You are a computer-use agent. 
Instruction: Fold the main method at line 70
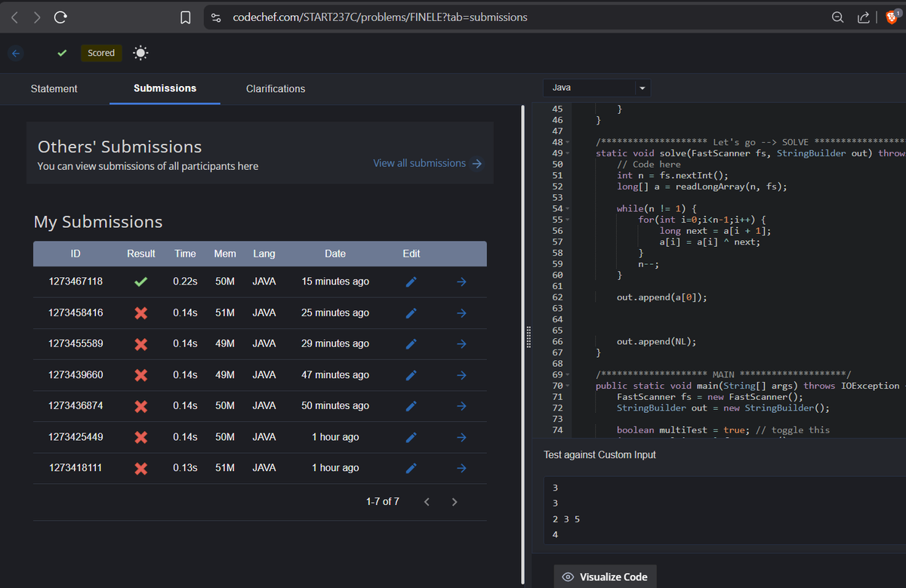[567, 386]
